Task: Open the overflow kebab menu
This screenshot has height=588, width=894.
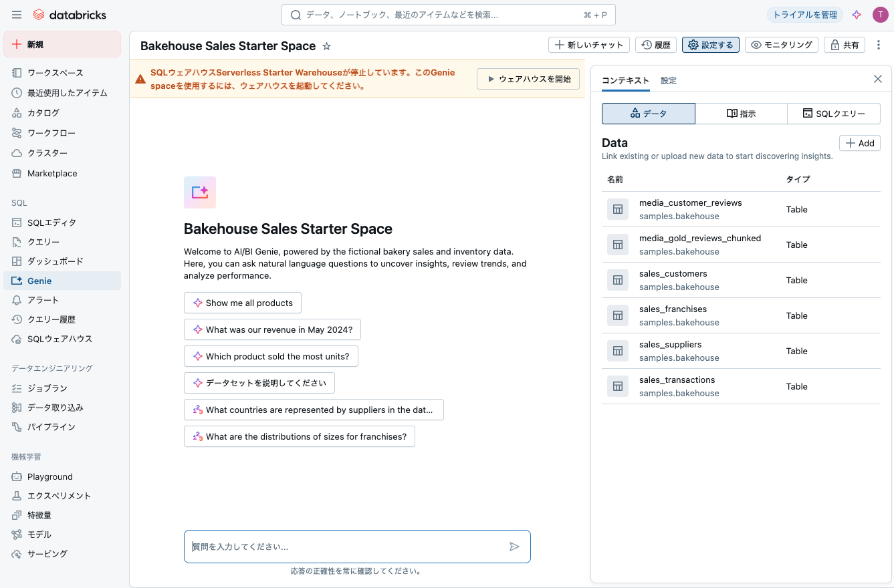Action: click(879, 45)
